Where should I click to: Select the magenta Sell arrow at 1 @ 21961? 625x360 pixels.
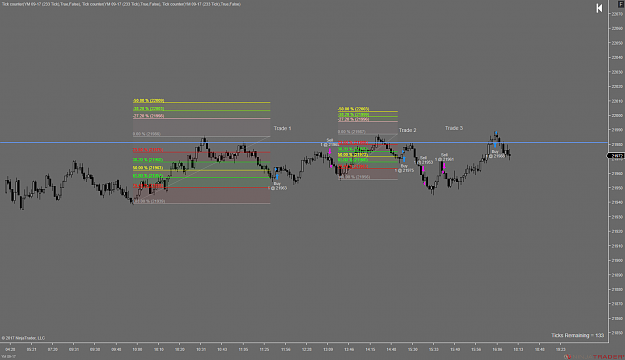tap(444, 165)
